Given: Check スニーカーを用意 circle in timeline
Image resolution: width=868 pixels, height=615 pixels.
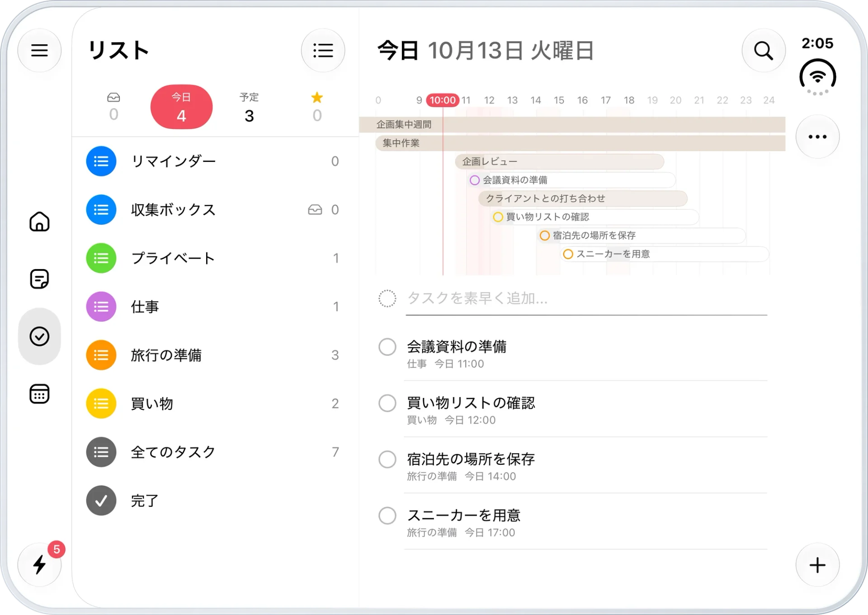Looking at the screenshot, I should click(568, 254).
